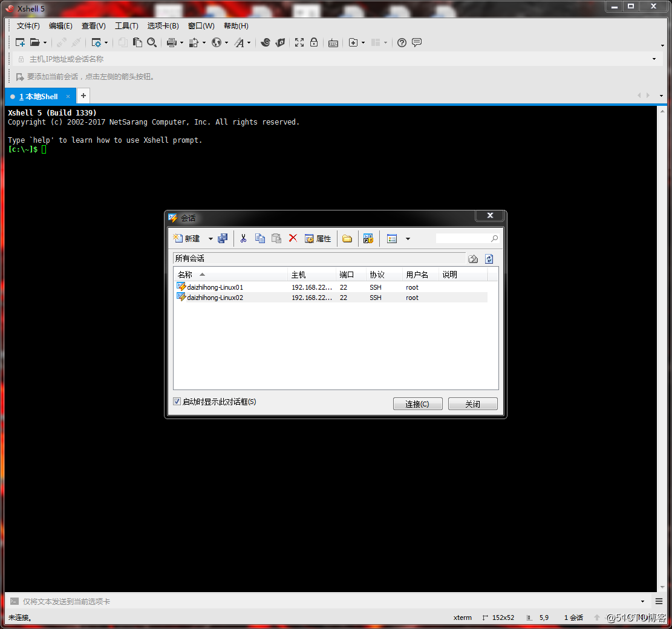The image size is (672, 629).
Task: Expand the Print dropdown arrow
Action: click(181, 42)
